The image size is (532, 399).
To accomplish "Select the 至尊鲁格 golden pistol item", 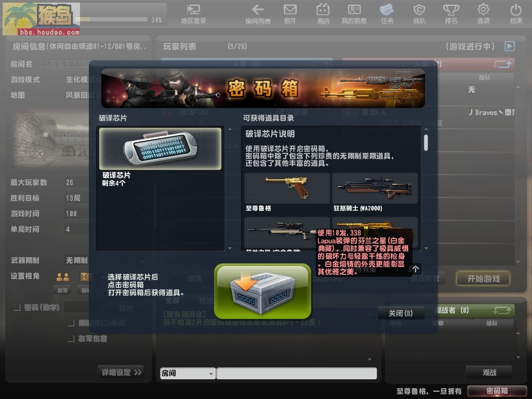I will click(x=287, y=188).
